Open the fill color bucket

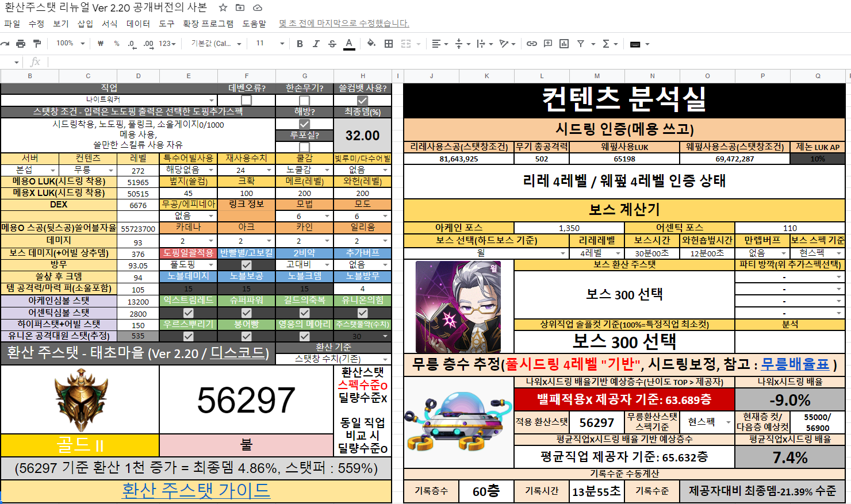371,44
